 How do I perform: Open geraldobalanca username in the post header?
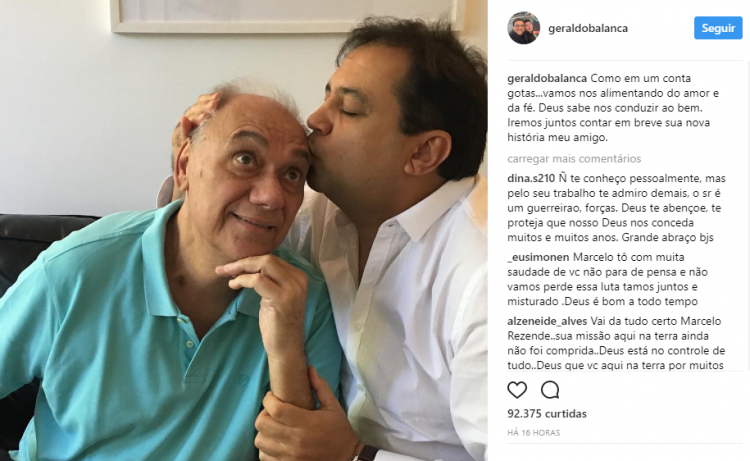588,28
